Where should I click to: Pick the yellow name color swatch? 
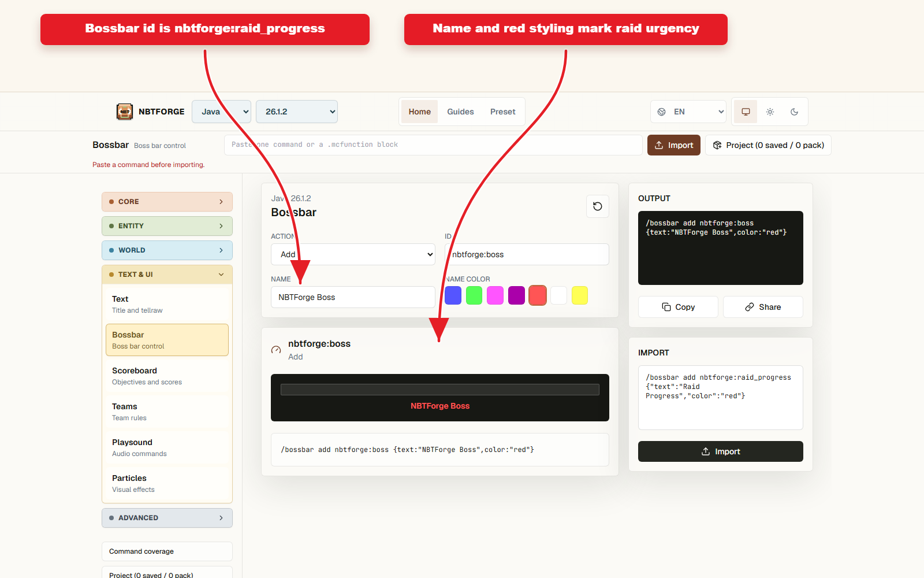click(x=580, y=295)
